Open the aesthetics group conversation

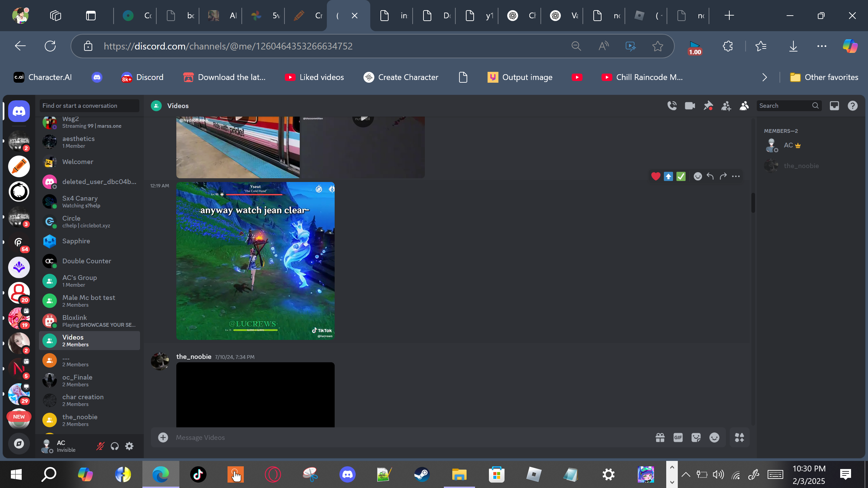point(90,142)
